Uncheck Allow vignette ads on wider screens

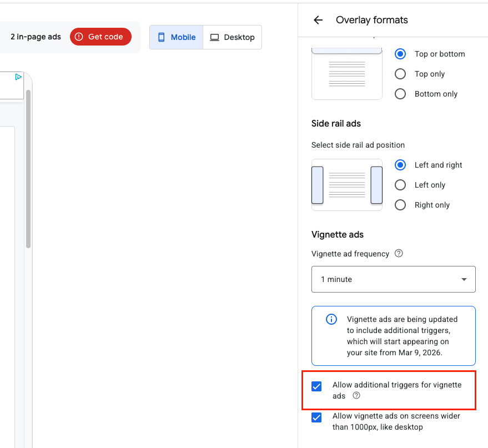tap(316, 417)
